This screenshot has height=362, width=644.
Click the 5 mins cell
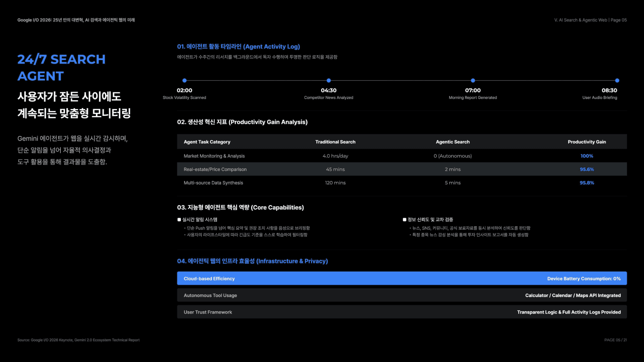click(x=453, y=183)
